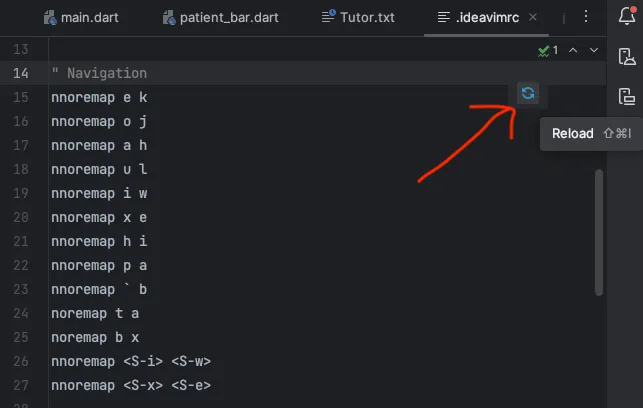Switch to the Tutor.txt tab
The height and width of the screenshot is (408, 643).
tap(362, 18)
